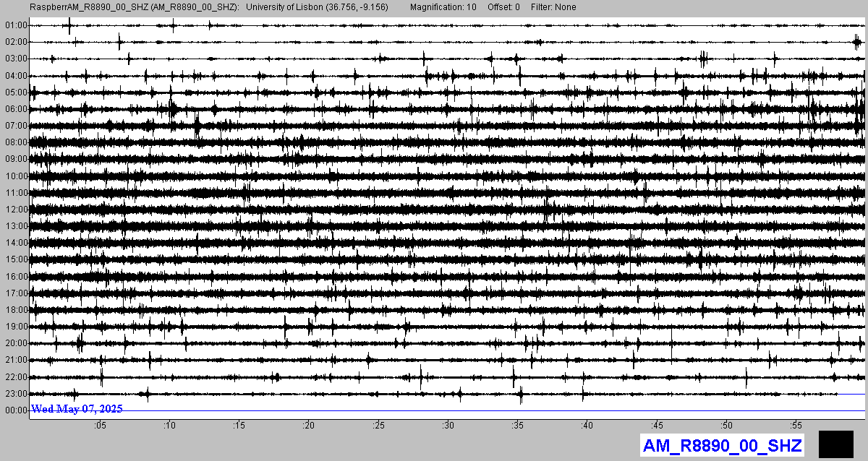Click the :45 minute axis tick

pyautogui.click(x=657, y=426)
